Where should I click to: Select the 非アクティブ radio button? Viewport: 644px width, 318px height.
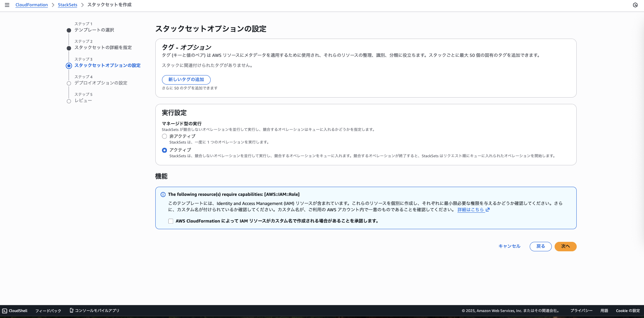tap(164, 136)
